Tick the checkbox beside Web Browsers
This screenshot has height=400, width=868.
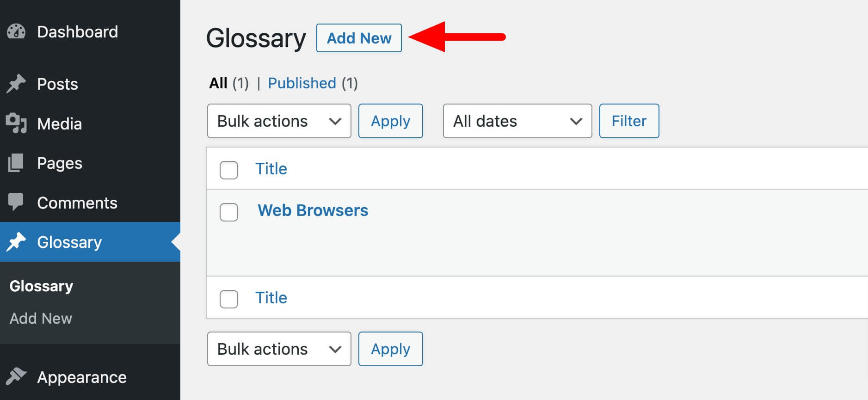pyautogui.click(x=229, y=212)
